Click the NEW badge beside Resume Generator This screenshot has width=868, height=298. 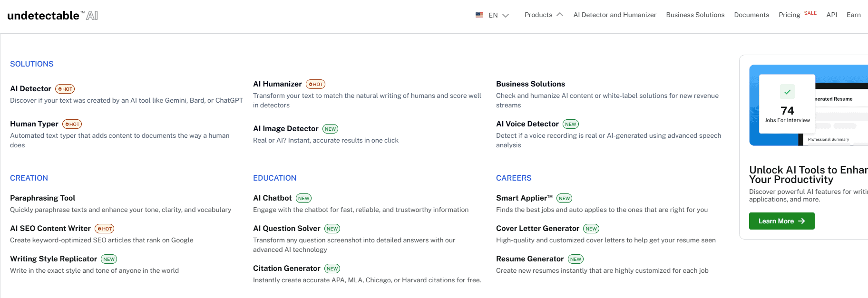[x=575, y=259]
